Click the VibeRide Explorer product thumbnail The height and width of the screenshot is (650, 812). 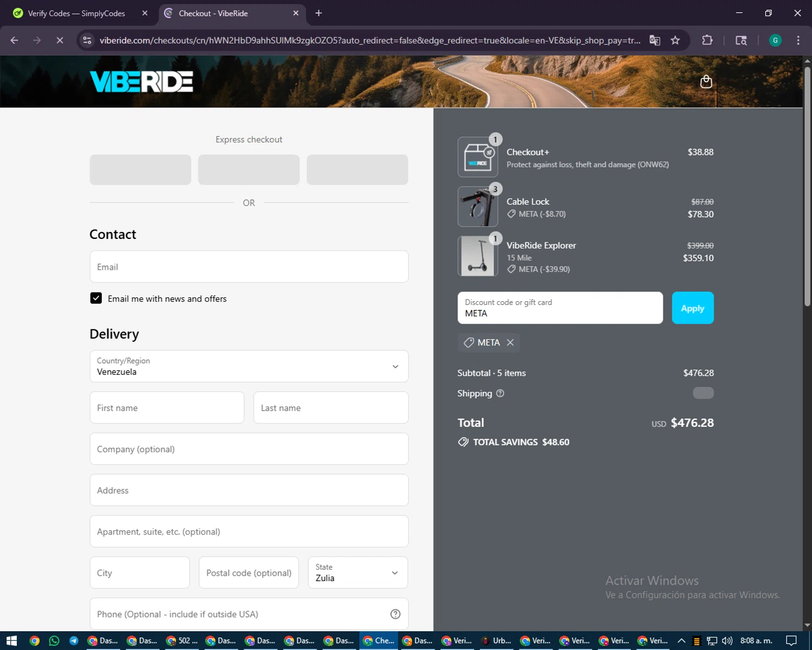pyautogui.click(x=477, y=256)
